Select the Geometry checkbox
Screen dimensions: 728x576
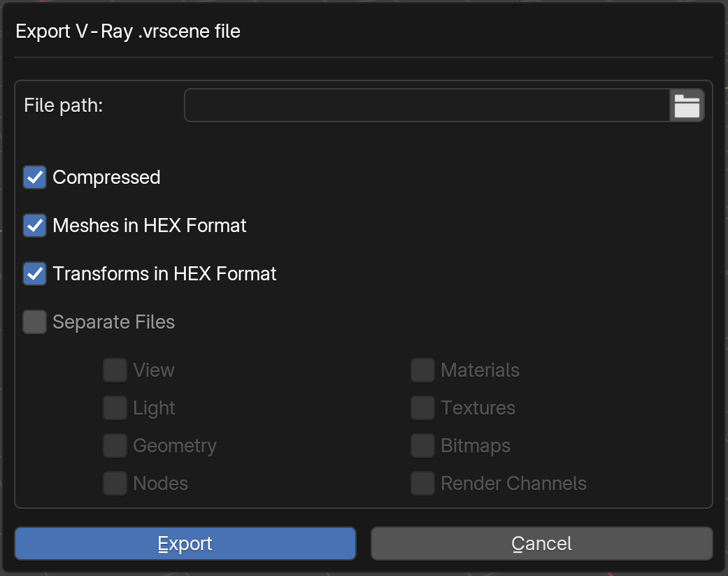(x=115, y=445)
